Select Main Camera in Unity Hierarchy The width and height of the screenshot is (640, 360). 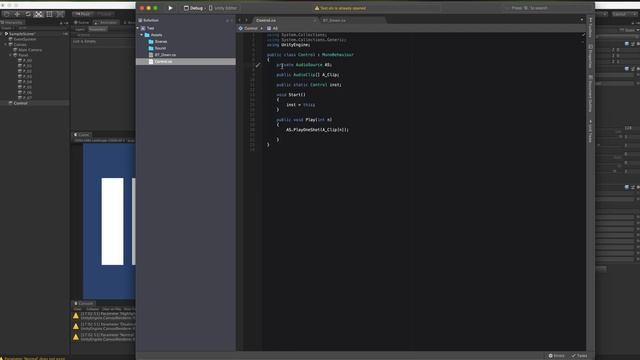tap(30, 50)
